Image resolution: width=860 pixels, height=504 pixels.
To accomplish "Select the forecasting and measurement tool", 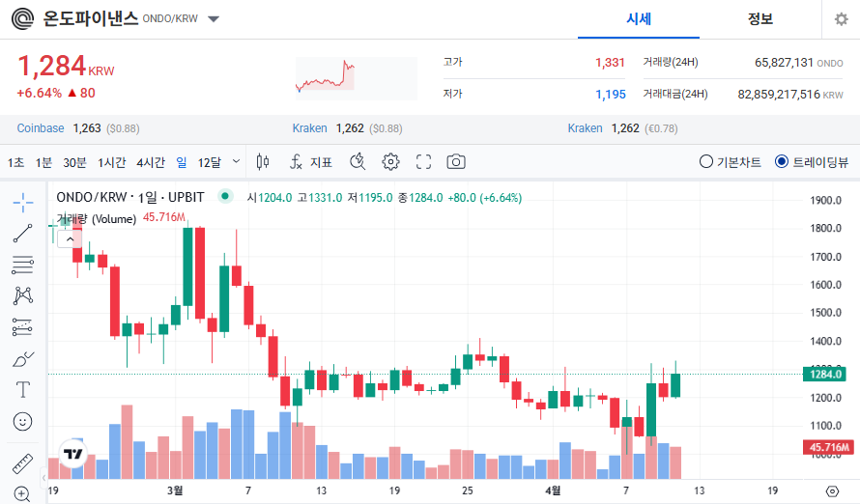I will pyautogui.click(x=23, y=327).
